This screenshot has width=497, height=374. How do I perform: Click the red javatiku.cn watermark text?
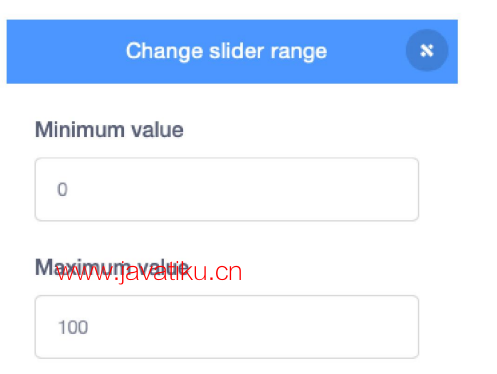click(149, 273)
